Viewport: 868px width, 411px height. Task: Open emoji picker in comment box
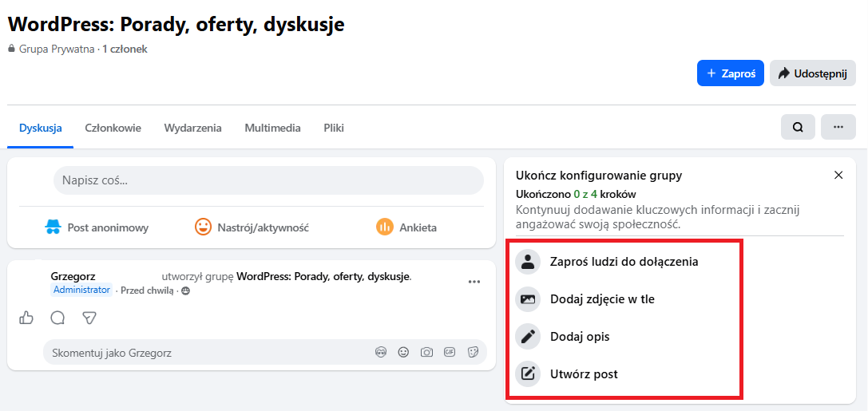[403, 352]
